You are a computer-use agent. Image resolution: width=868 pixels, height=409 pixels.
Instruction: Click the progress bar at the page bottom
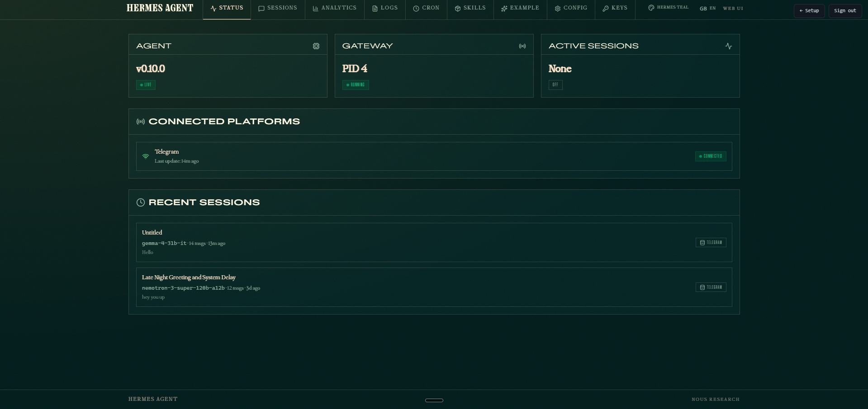point(434,400)
